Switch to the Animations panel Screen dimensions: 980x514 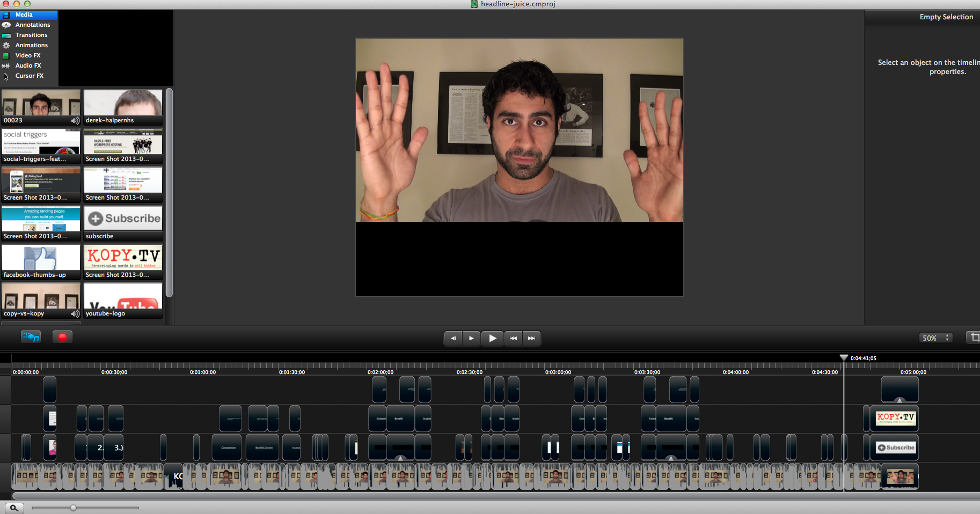pyautogui.click(x=31, y=45)
